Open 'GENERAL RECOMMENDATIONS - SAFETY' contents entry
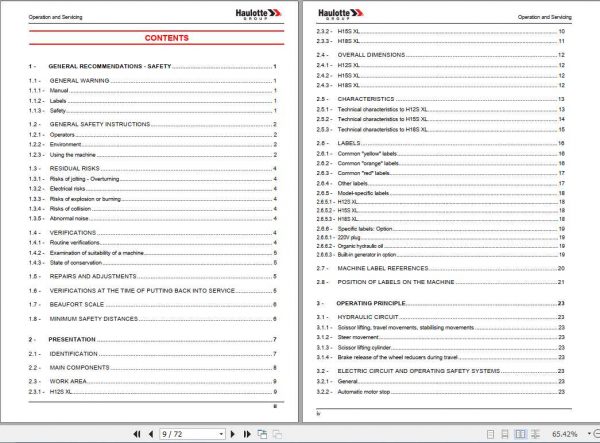 coord(109,66)
